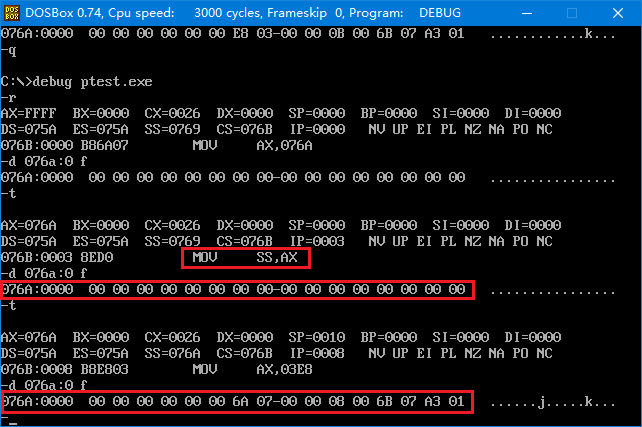This screenshot has height=427, width=642.
Task: Click 'E8 03' bytes in top memory dump
Action: click(253, 34)
